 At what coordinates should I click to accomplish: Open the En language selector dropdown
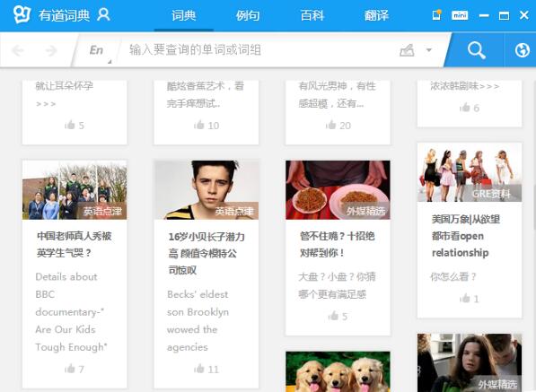click(x=98, y=50)
